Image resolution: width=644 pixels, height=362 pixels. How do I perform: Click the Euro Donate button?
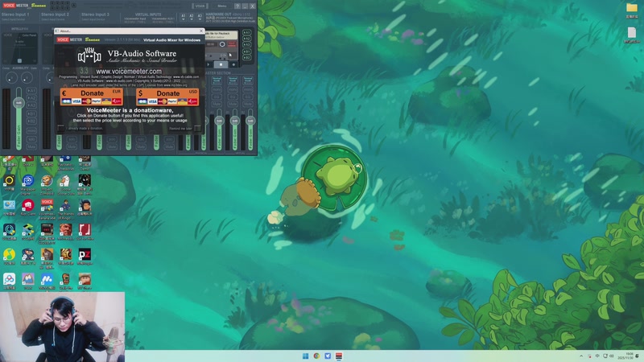pyautogui.click(x=91, y=97)
